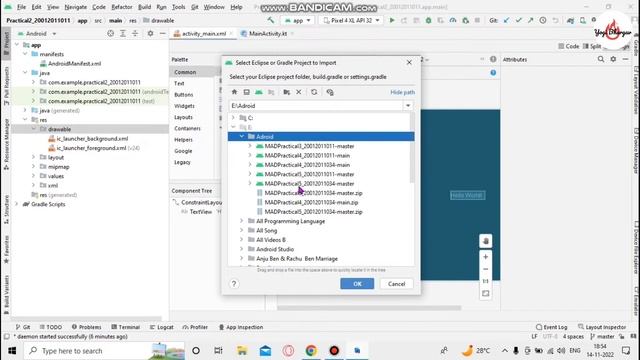Select Buttons category in Palette

(x=184, y=94)
